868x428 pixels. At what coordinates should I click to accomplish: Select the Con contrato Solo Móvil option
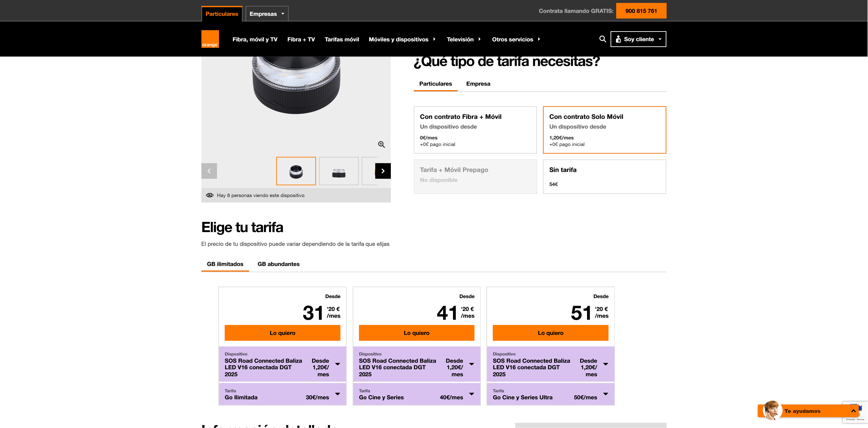tap(604, 130)
